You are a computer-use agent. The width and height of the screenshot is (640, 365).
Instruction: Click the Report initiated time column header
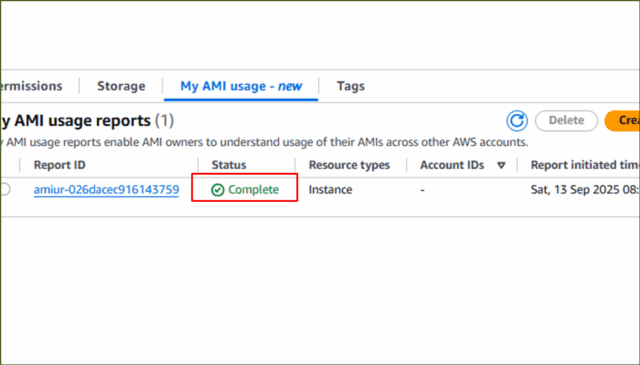(585, 165)
